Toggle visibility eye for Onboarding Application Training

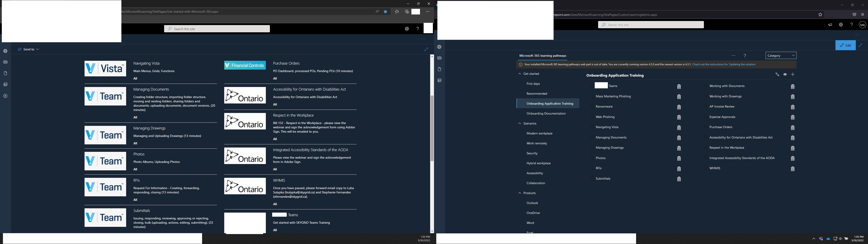coord(785,75)
